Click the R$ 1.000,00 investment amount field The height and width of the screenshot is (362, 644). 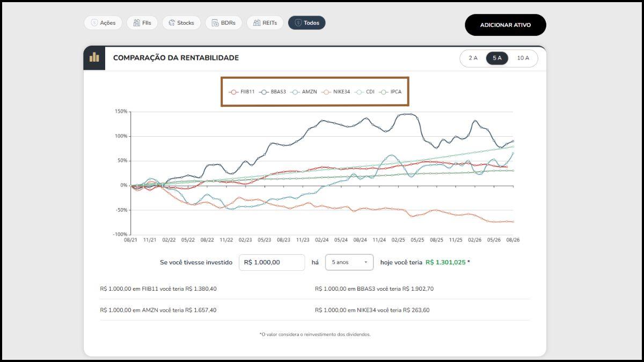[272, 262]
